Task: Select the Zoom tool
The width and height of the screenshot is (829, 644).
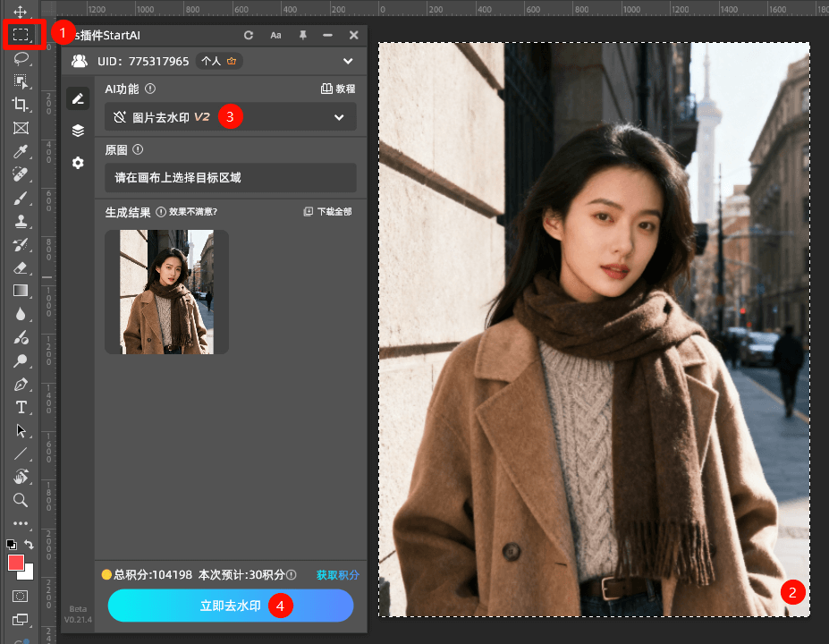Action: [21, 500]
